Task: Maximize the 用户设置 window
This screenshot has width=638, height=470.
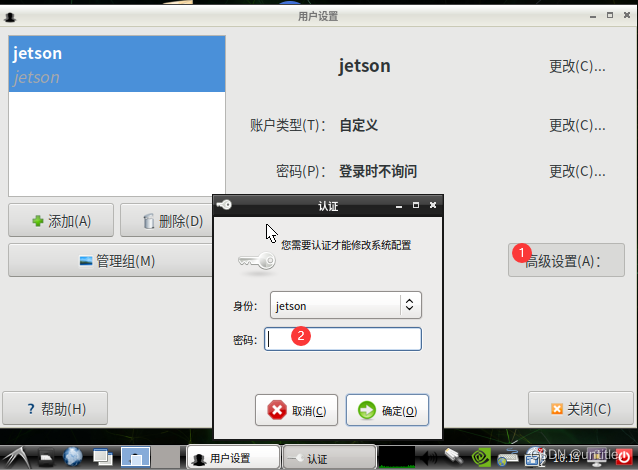Action: point(610,15)
